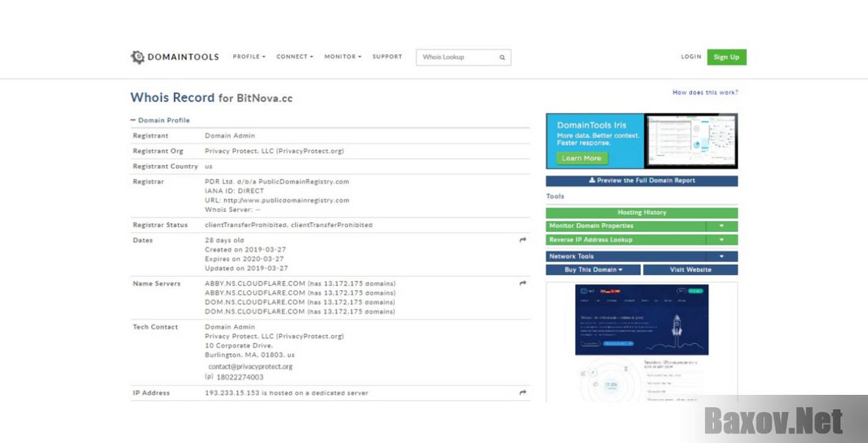Click the Registrant Org value Privacy Protect, LLC
The height and width of the screenshot is (443, 868).
coord(274,151)
